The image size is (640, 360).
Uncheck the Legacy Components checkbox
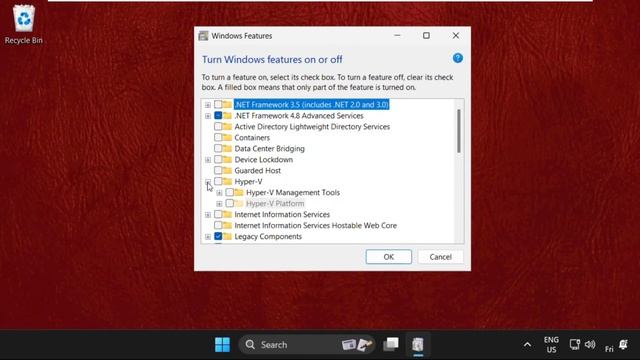(x=218, y=236)
